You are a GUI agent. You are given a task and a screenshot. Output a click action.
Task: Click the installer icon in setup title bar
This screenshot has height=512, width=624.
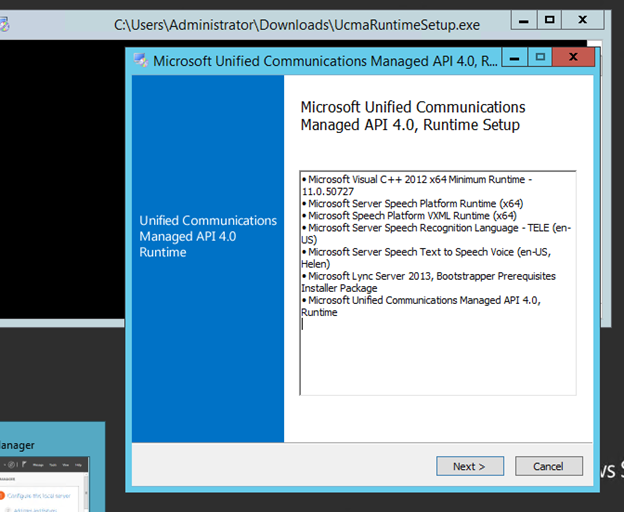tap(140, 61)
